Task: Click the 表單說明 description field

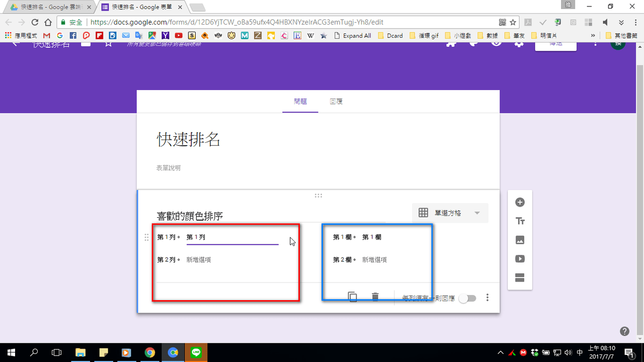Action: [169, 168]
